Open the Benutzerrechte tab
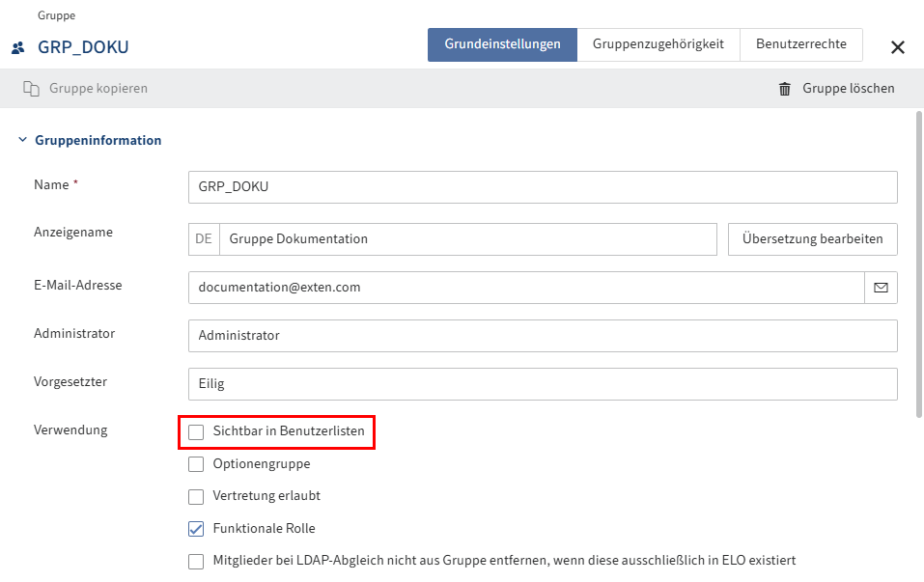Screen dimensions: 924x582 801,44
